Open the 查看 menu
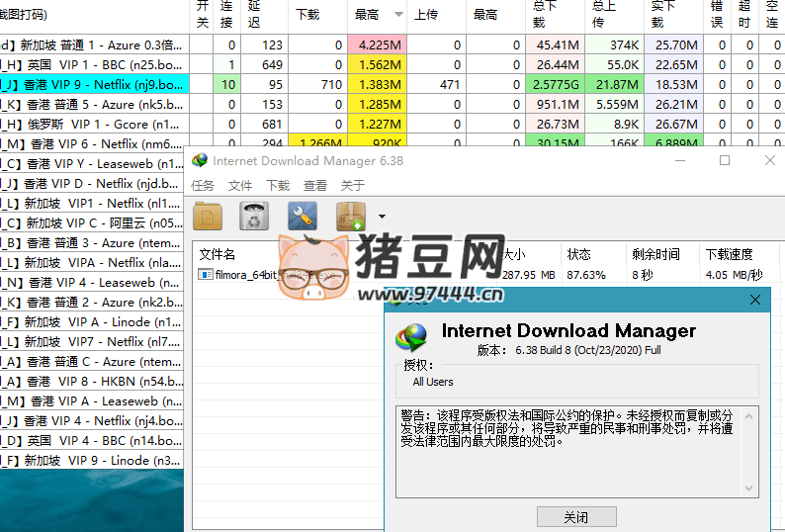 point(315,185)
